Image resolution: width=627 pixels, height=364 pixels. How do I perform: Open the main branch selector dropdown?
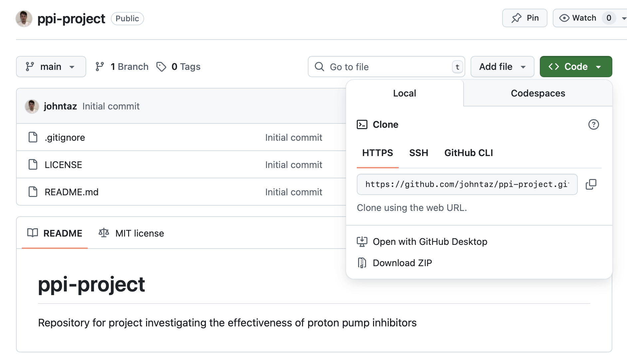coord(51,67)
